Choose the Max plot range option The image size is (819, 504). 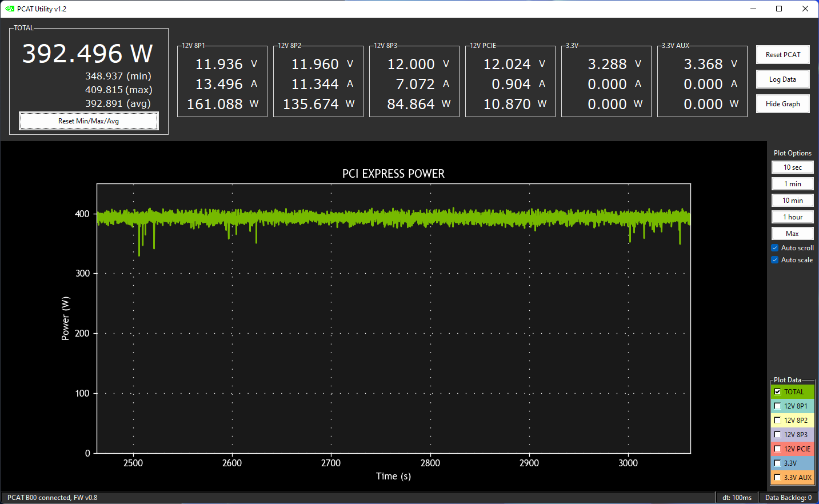(792, 234)
